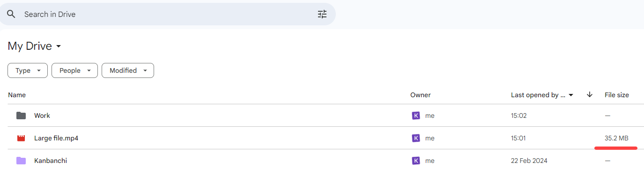
Task: Sort by the Name column header
Action: [x=17, y=95]
